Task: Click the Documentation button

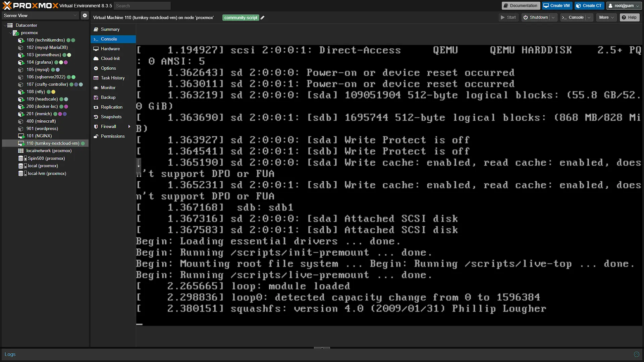Action: click(521, 6)
